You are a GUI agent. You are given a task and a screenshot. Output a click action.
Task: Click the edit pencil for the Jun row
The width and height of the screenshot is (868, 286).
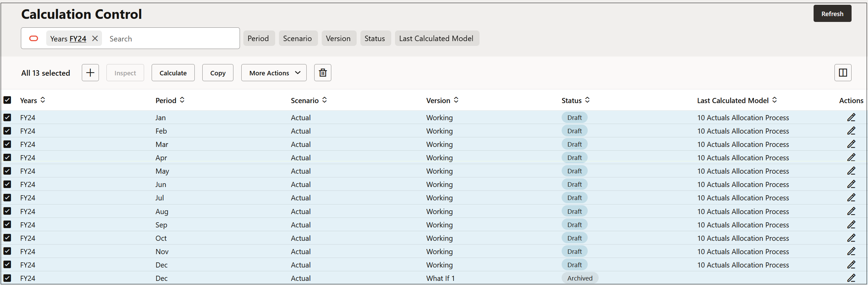851,184
